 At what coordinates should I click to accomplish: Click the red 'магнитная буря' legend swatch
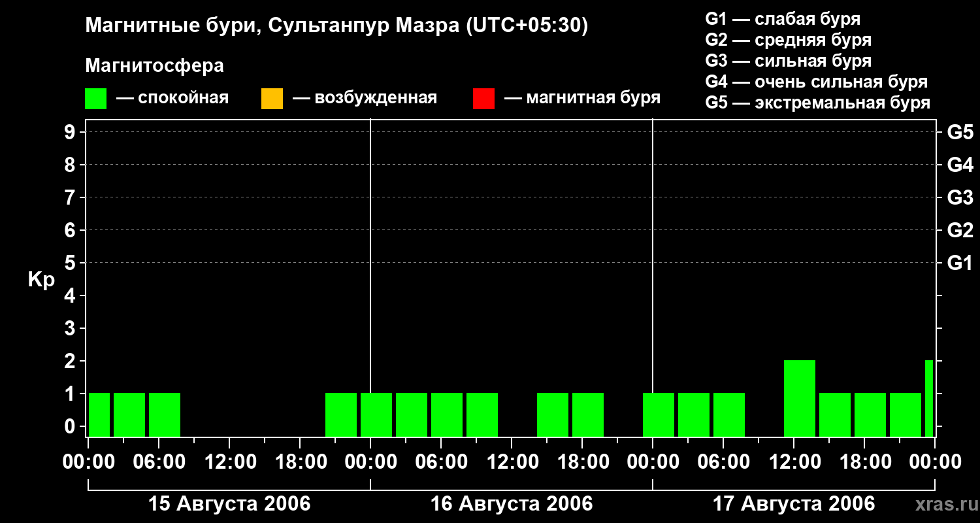coord(483,99)
